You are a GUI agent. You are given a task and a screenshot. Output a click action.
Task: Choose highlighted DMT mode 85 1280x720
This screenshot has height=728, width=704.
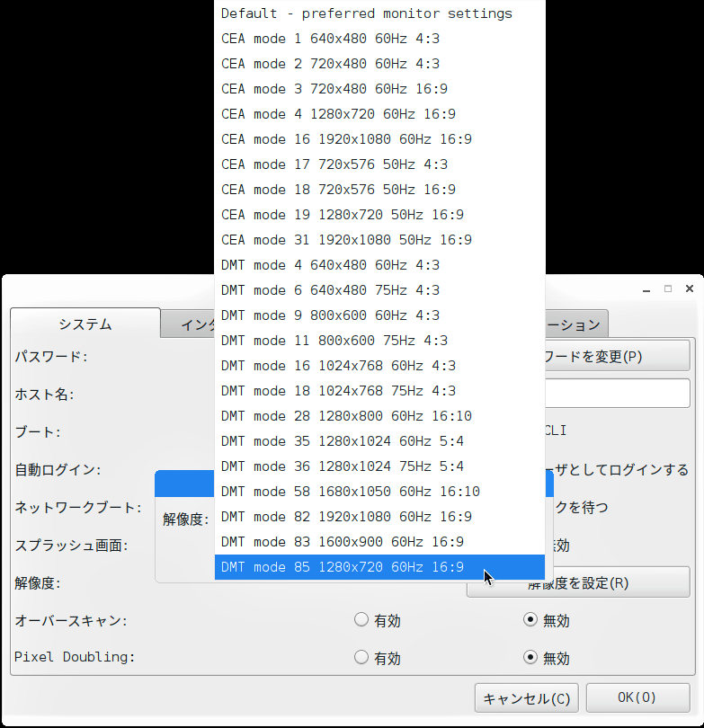pos(379,567)
